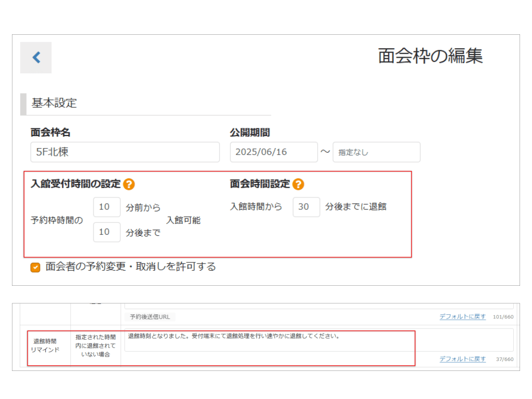
Task: Click the 予約後送信URL tag
Action: (x=150, y=317)
